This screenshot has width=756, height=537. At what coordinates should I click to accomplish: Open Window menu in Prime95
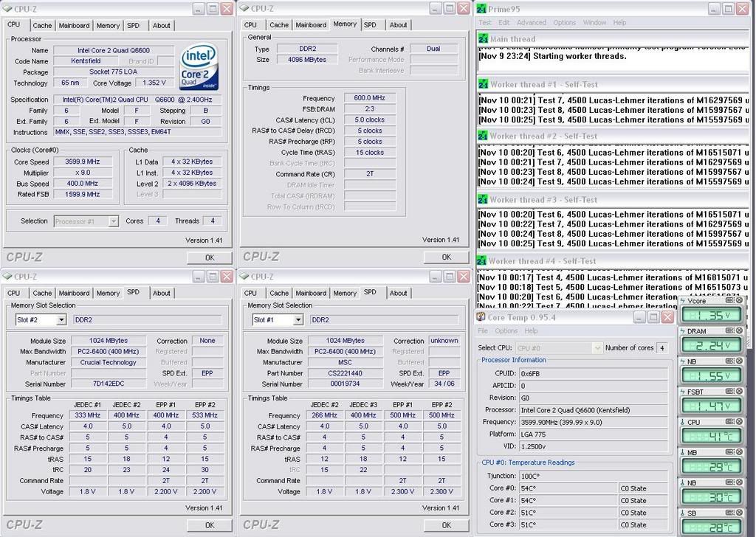[x=594, y=23]
